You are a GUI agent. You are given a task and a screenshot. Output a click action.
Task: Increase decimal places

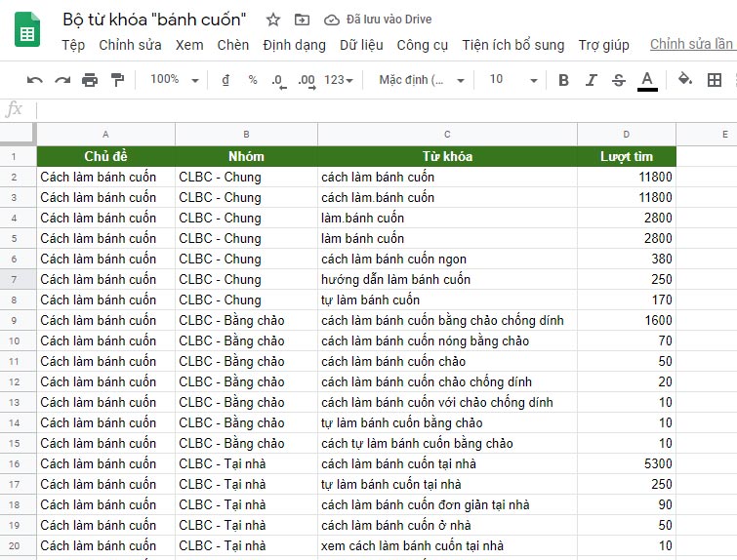point(307,81)
